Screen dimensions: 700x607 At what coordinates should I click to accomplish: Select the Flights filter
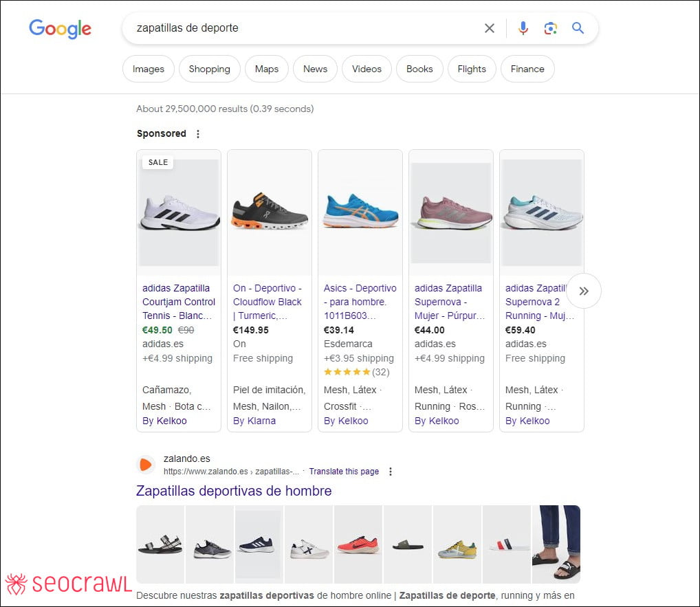point(472,69)
